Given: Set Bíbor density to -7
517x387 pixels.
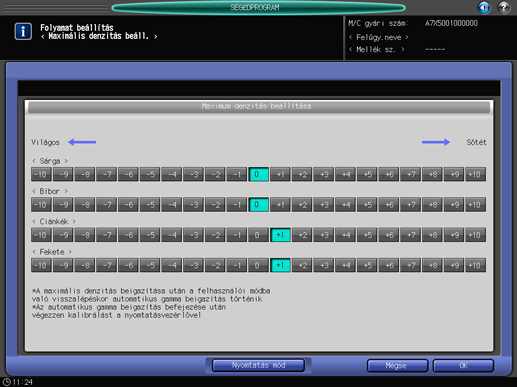Looking at the screenshot, I should point(106,205).
